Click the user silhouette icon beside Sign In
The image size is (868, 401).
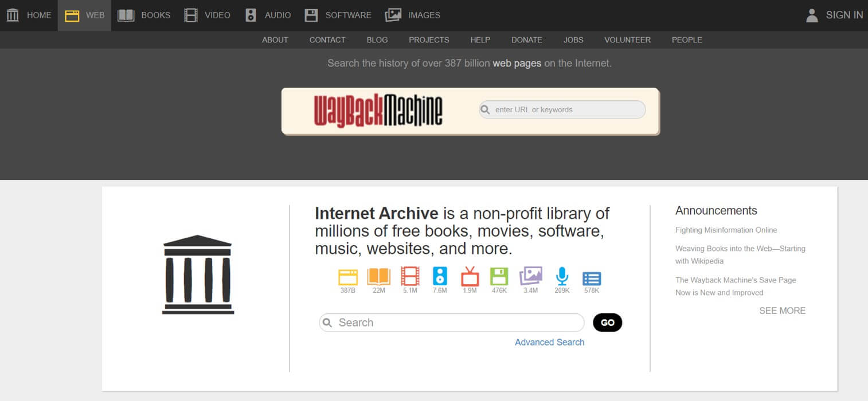point(812,15)
